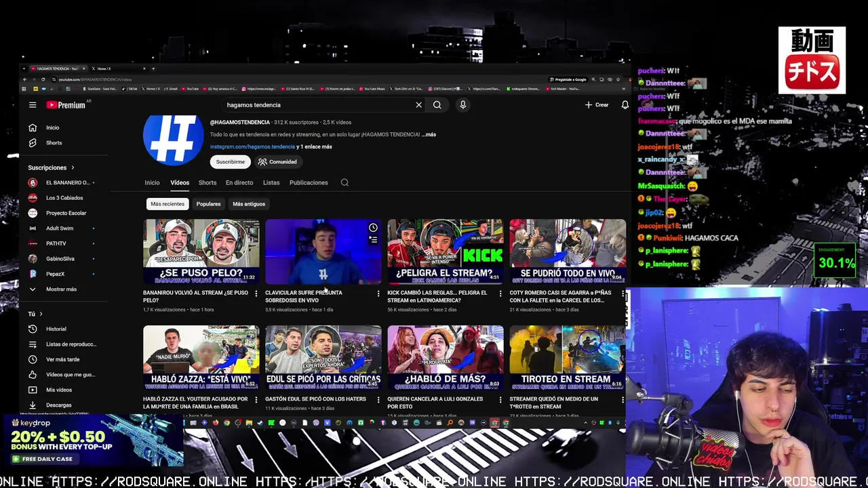Clear the search box with the X

pyautogui.click(x=418, y=105)
